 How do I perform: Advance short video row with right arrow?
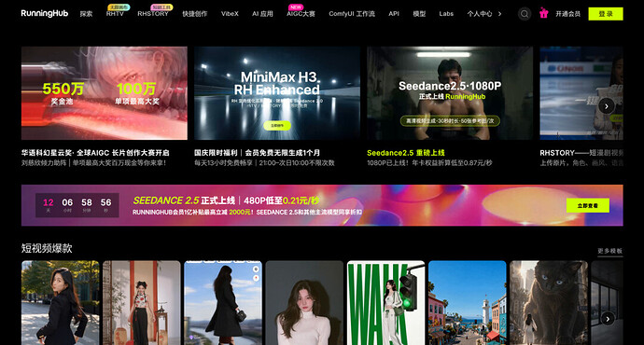tap(608, 319)
